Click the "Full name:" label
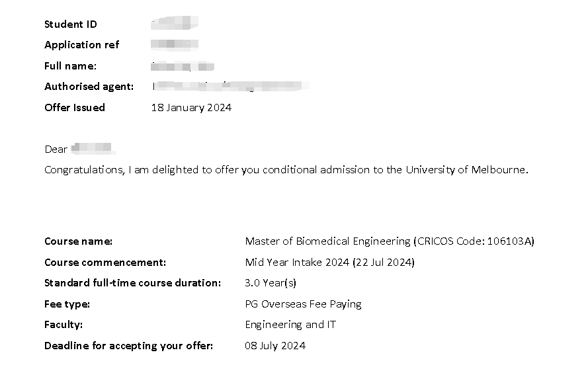 tap(70, 66)
